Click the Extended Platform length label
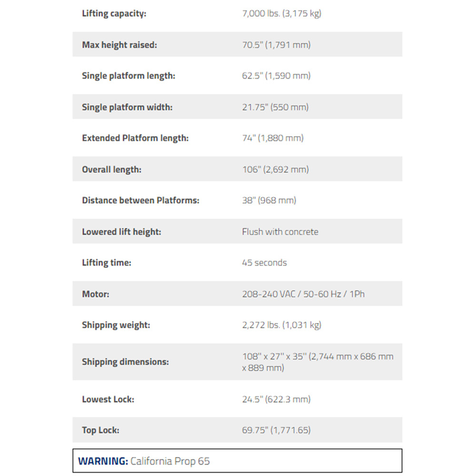Image resolution: width=476 pixels, height=476 pixels. pos(135,138)
